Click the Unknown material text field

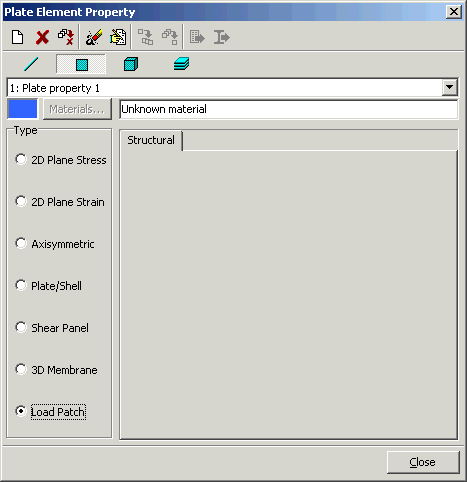pos(289,109)
